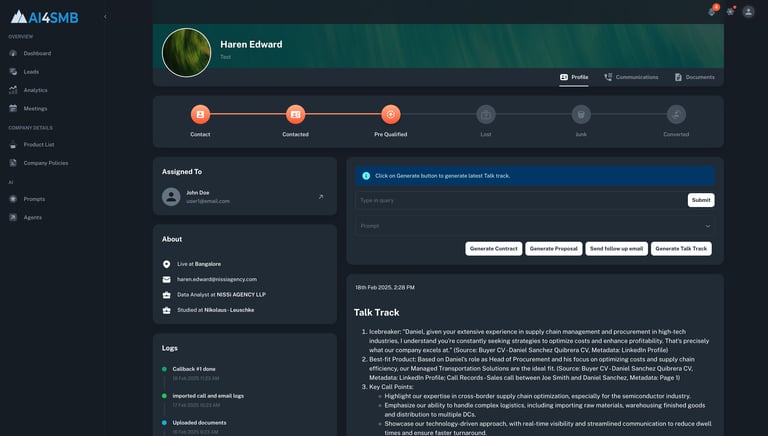Click the Leads icon in sidebar
This screenshot has height=436, width=768.
point(13,72)
